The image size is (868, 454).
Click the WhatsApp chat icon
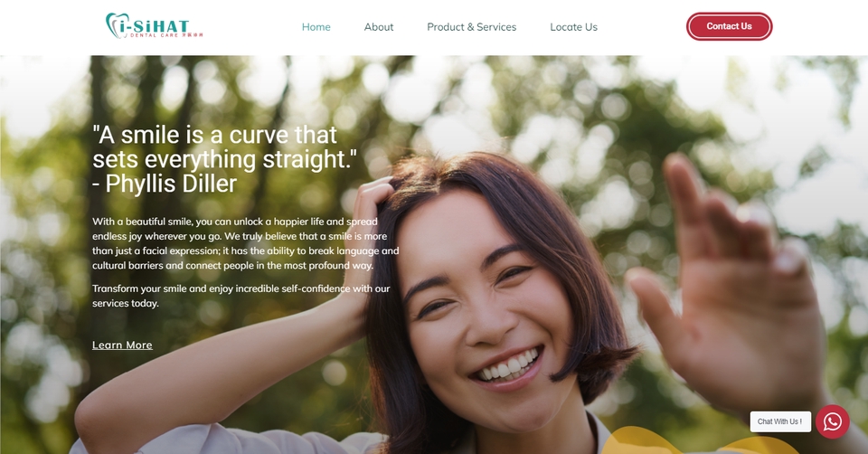click(832, 421)
